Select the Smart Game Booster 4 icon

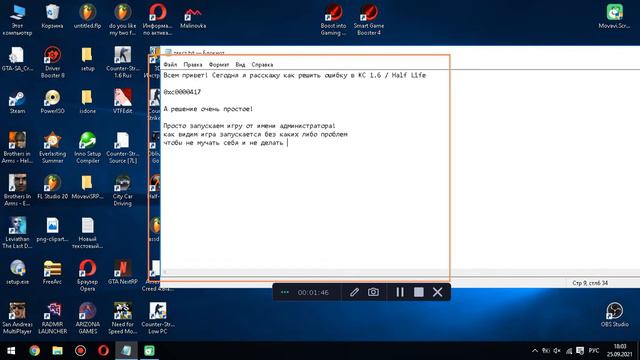click(369, 19)
